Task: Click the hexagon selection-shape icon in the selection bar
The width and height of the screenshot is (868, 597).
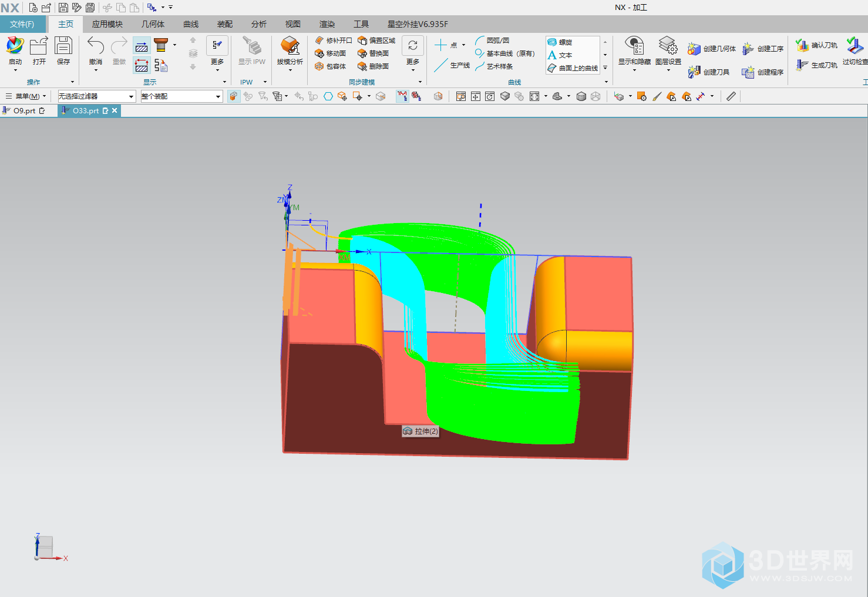Action: tap(328, 96)
